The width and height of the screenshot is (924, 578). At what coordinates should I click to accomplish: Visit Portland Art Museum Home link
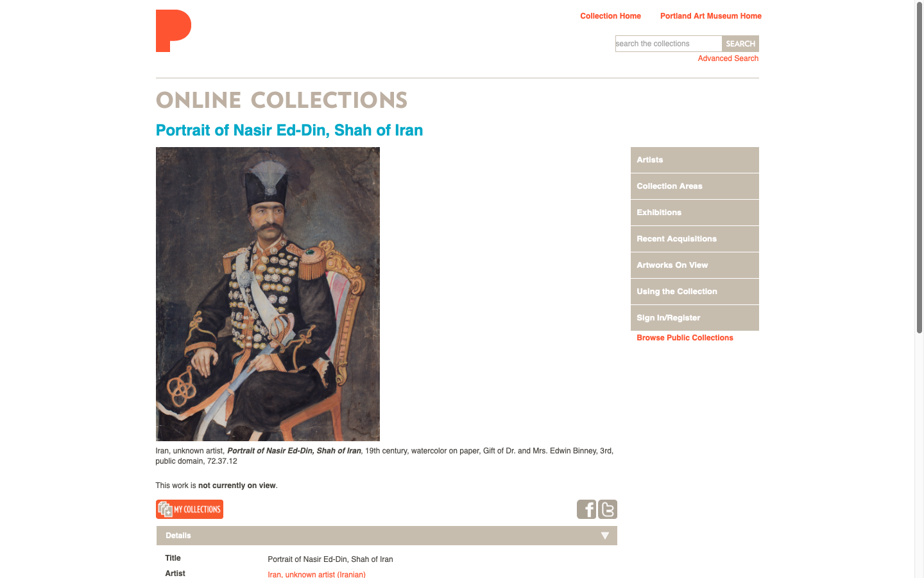point(711,16)
